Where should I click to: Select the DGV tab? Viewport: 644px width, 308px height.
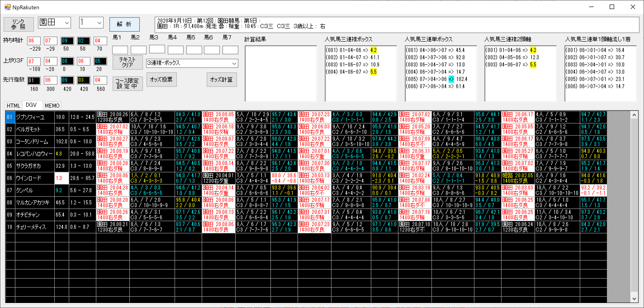31,105
